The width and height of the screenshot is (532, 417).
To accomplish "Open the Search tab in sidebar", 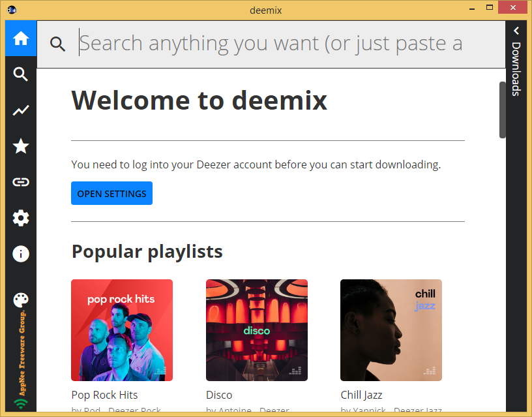I will tap(21, 74).
